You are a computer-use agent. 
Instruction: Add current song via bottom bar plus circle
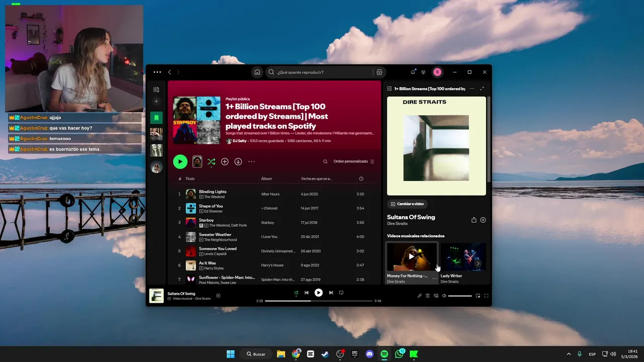click(x=218, y=296)
